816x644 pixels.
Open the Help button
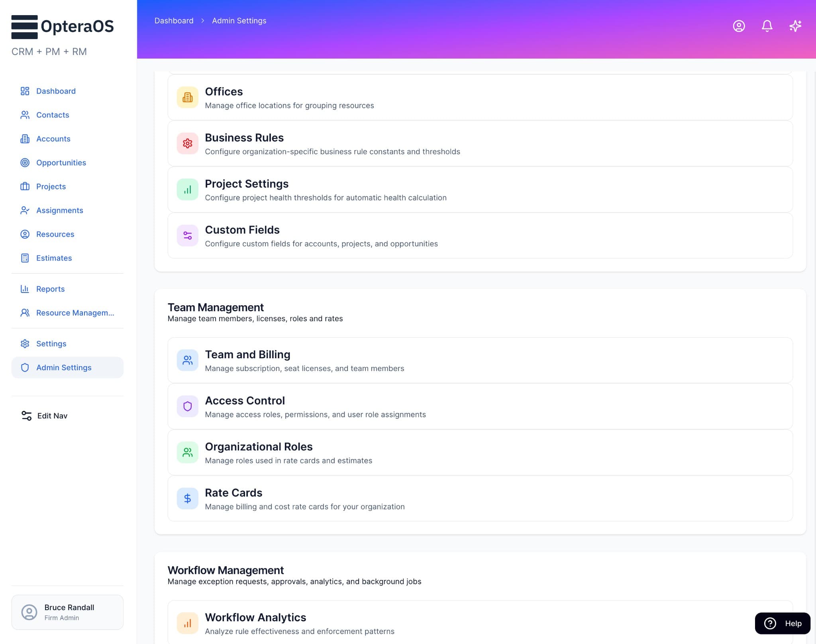(x=782, y=623)
